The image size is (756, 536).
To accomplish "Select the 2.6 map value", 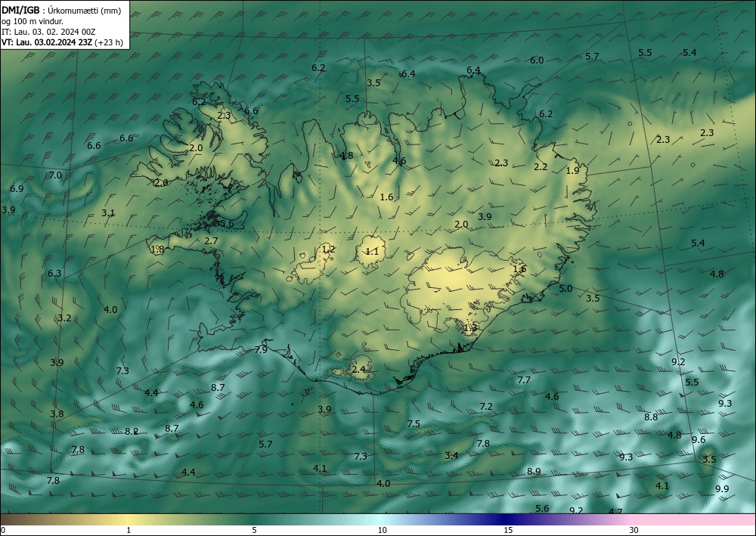I will coord(161,183).
